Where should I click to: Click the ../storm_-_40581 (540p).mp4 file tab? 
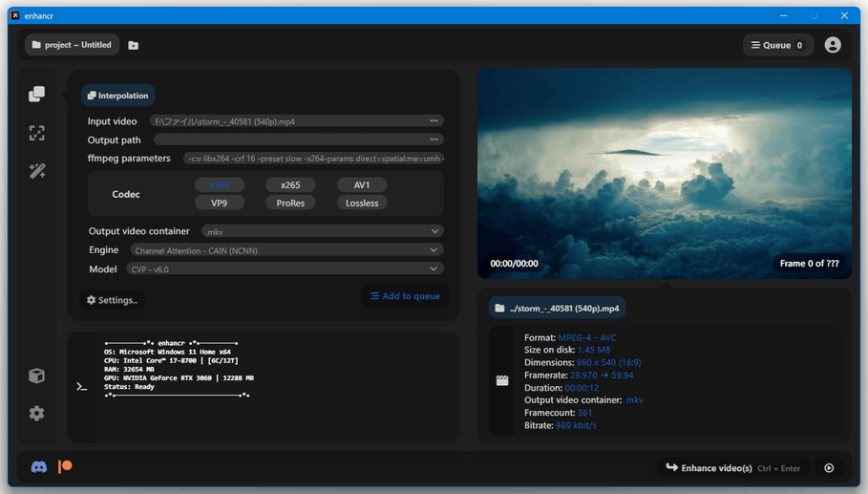point(557,308)
